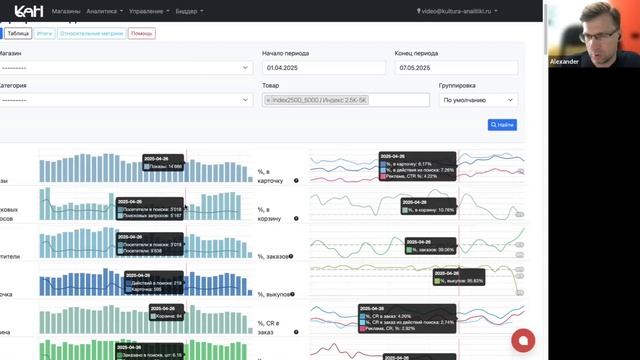Screen dimensions: 640x360
Task: Click the 'Группировка' label
Action: click(457, 85)
